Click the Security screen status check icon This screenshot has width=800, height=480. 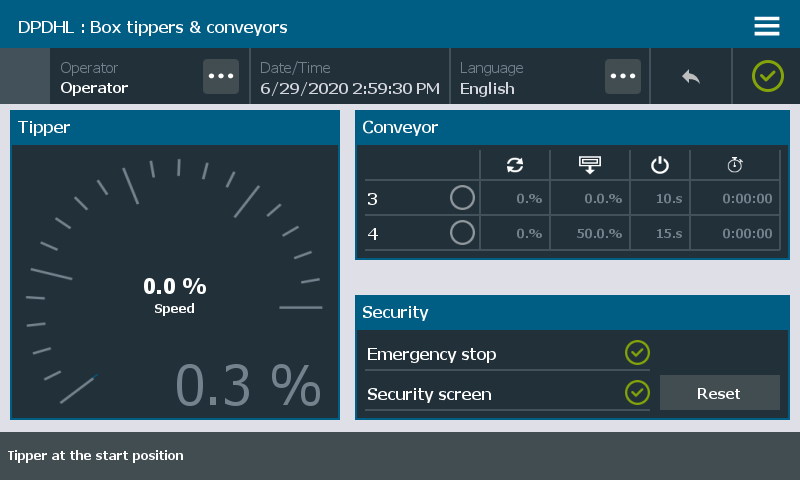point(637,393)
